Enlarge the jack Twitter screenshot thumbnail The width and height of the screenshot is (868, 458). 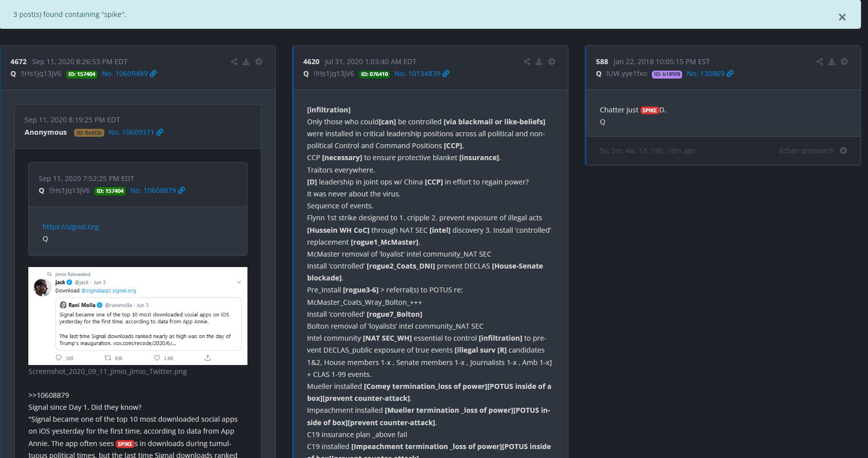click(138, 316)
